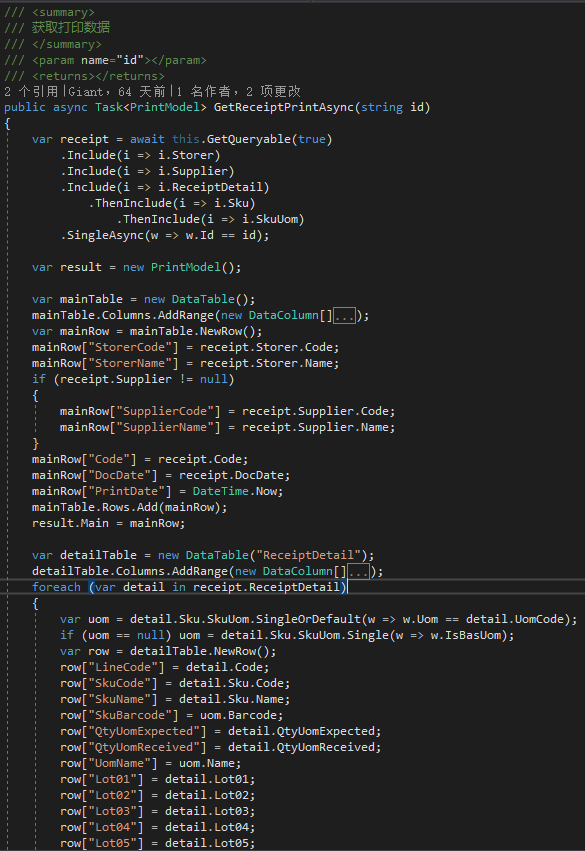Click the "ReceiptDetail" string in new DataTable
Image resolution: width=585 pixels, height=851 pixels.
[x=308, y=555]
